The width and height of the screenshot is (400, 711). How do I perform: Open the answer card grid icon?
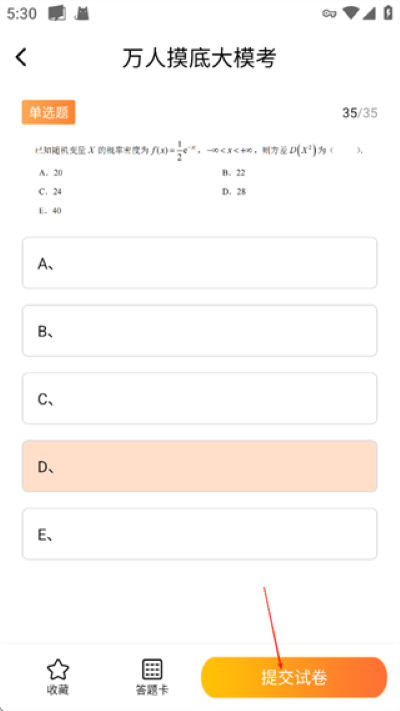point(152,669)
